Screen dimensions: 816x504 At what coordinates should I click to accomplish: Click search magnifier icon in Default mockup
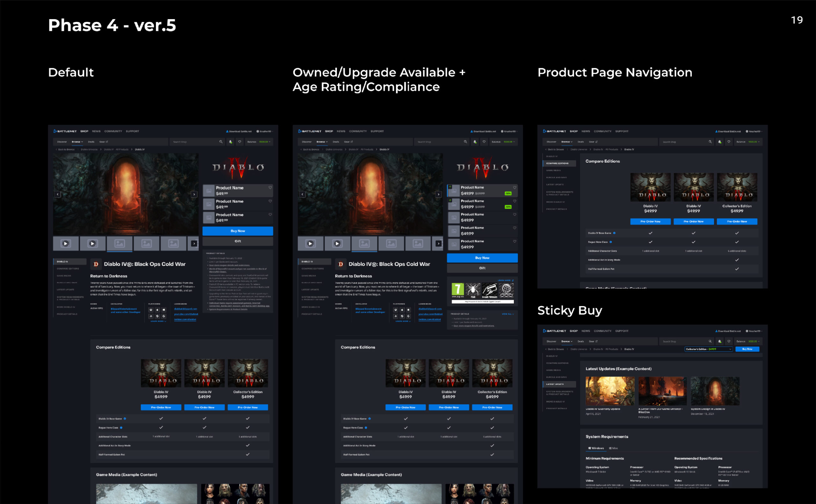coord(221,142)
